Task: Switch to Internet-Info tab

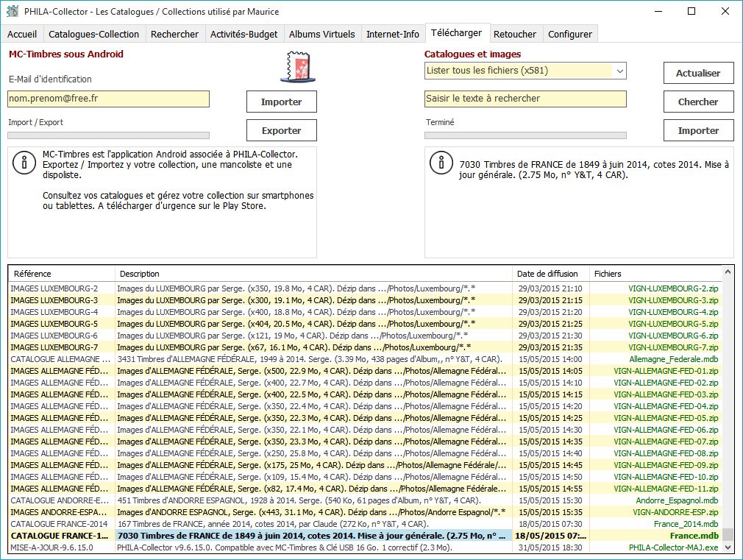Action: point(393,34)
